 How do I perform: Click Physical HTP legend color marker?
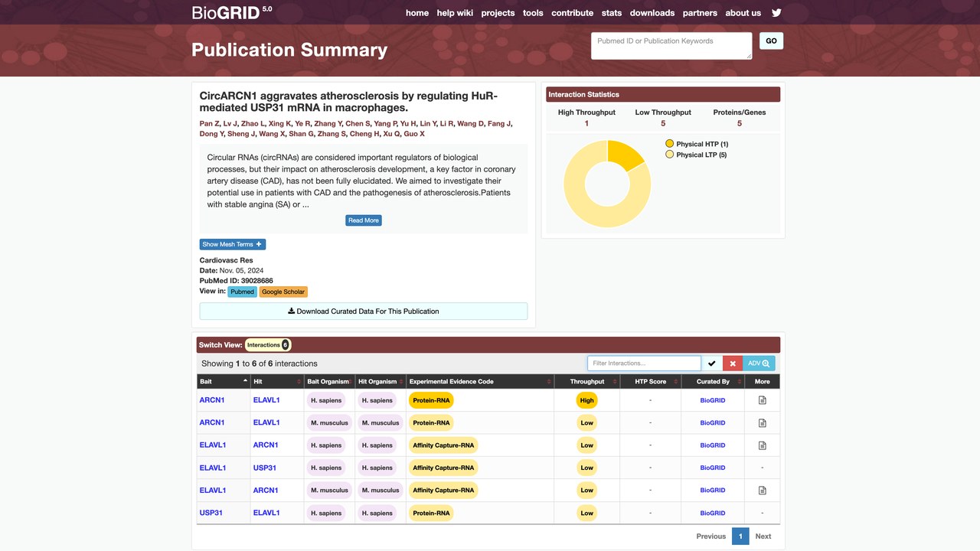[x=670, y=144]
